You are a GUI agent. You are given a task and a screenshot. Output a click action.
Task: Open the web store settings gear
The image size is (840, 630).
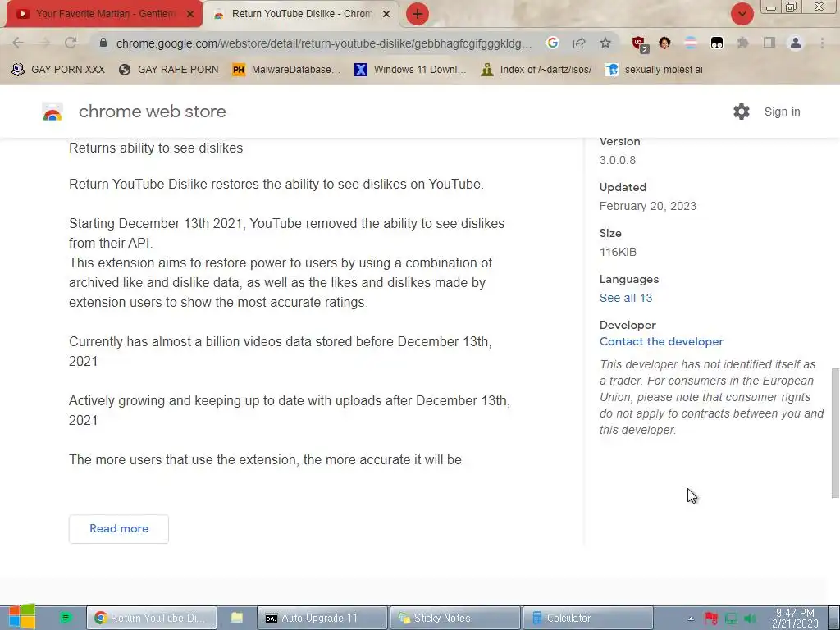(742, 112)
